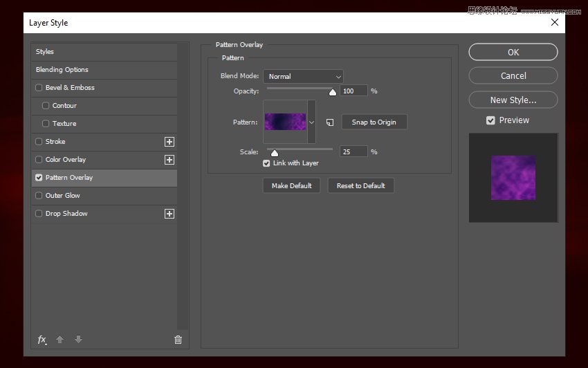588x368 pixels.
Task: Click the Make Default button
Action: tap(291, 185)
